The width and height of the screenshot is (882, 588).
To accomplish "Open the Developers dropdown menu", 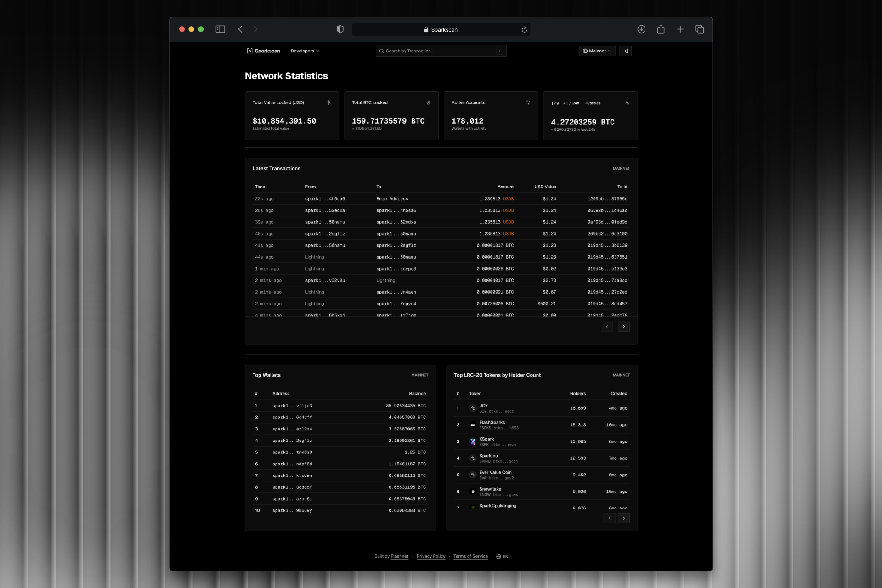I will pyautogui.click(x=305, y=51).
